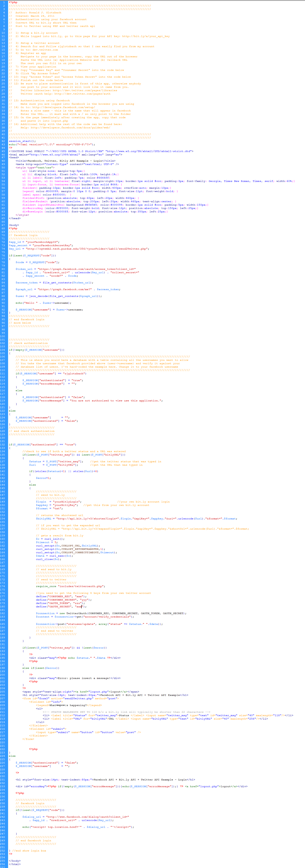Click the line '$c = curl_init();'
305x868 pixels.
point(50,538)
